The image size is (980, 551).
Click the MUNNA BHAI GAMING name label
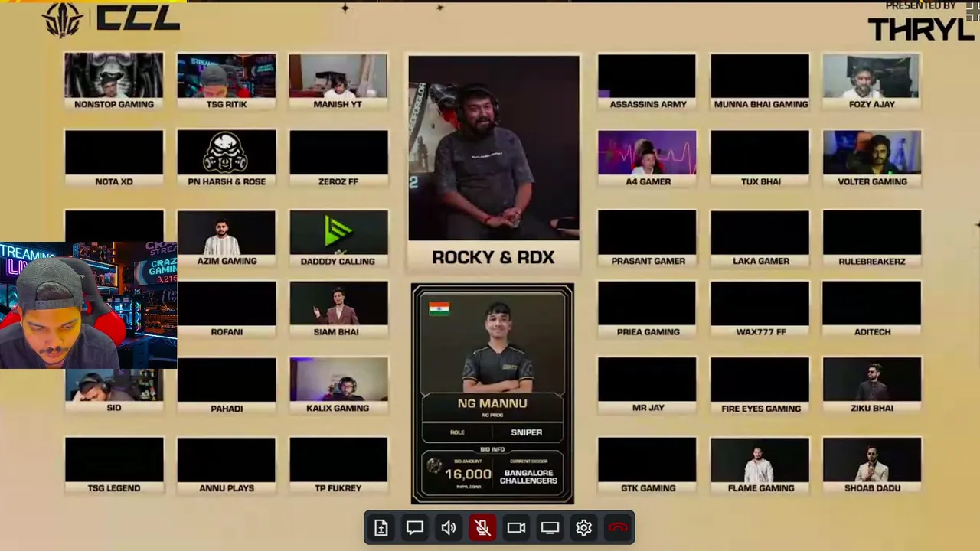761,104
